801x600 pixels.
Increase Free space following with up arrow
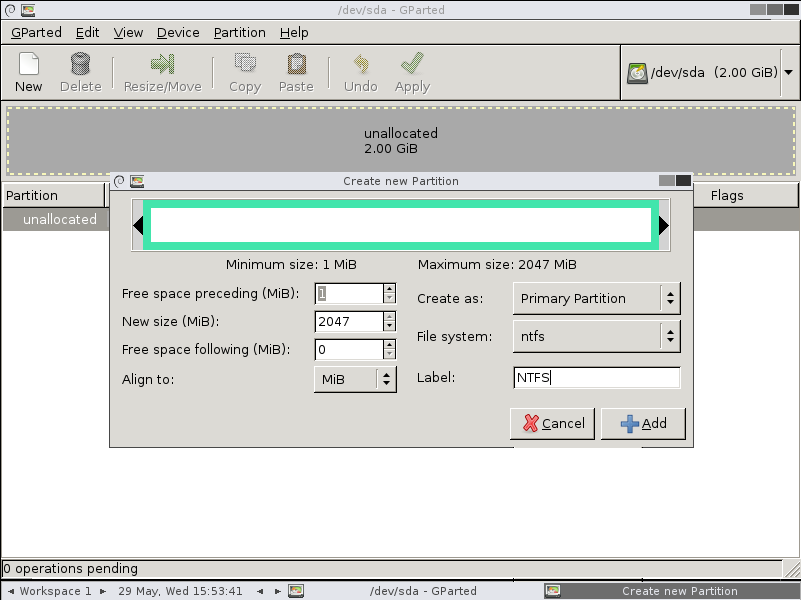point(389,345)
